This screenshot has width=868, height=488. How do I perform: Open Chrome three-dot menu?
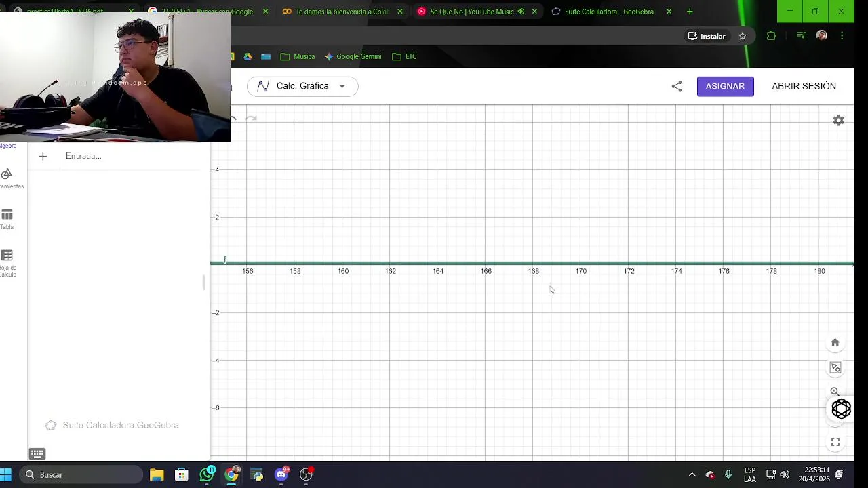point(842,36)
